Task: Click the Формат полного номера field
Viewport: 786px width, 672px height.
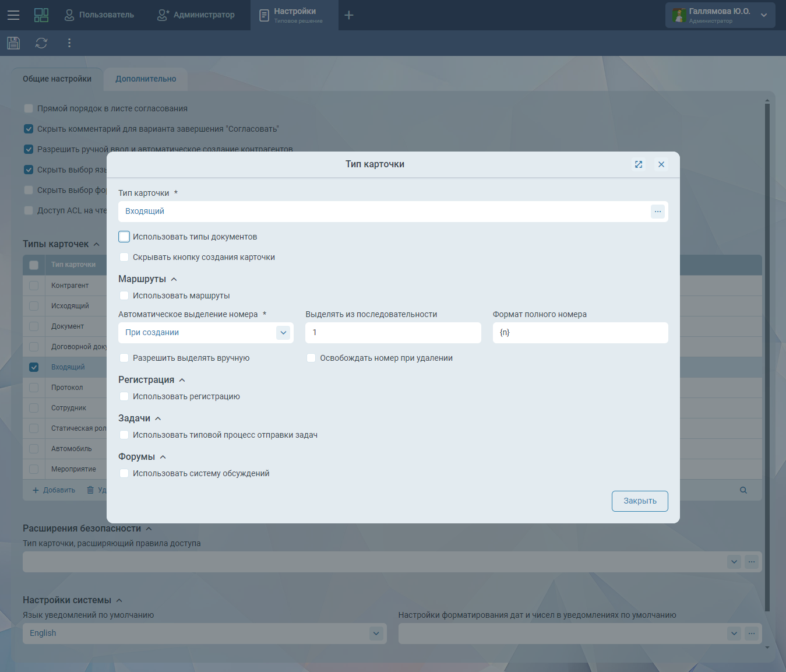Action: [x=580, y=333]
